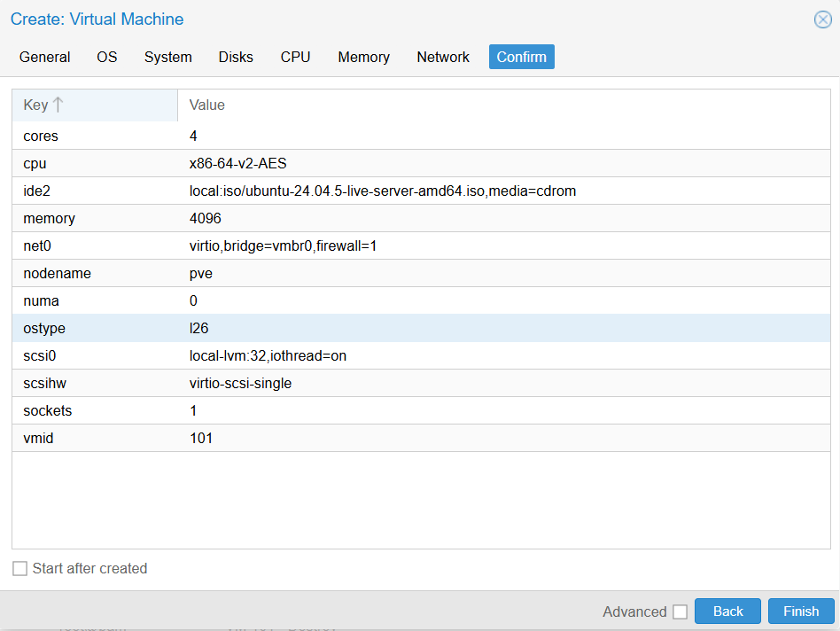This screenshot has width=840, height=631.
Task: Toggle the Advanced checkbox
Action: 680,612
